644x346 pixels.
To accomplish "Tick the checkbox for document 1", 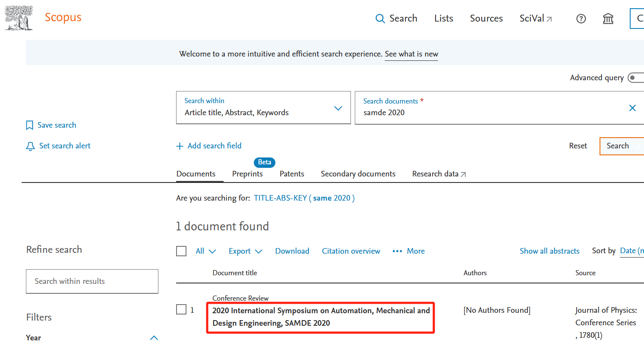I will point(181,309).
